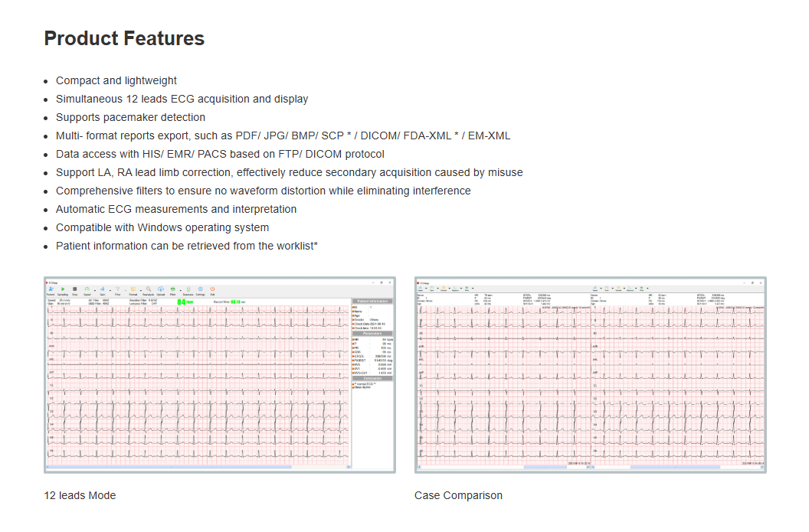The image size is (809, 532).
Task: Expand the Print dropdown arrow in 12 leads window
Action: pos(181,290)
